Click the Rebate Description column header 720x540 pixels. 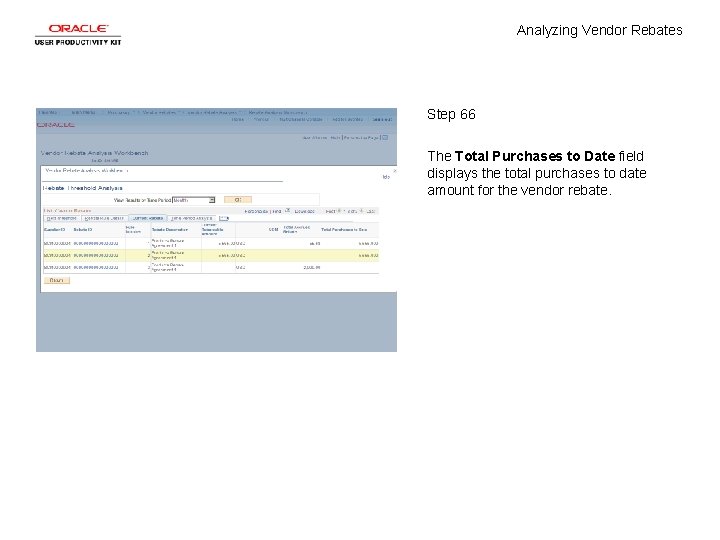(x=170, y=230)
